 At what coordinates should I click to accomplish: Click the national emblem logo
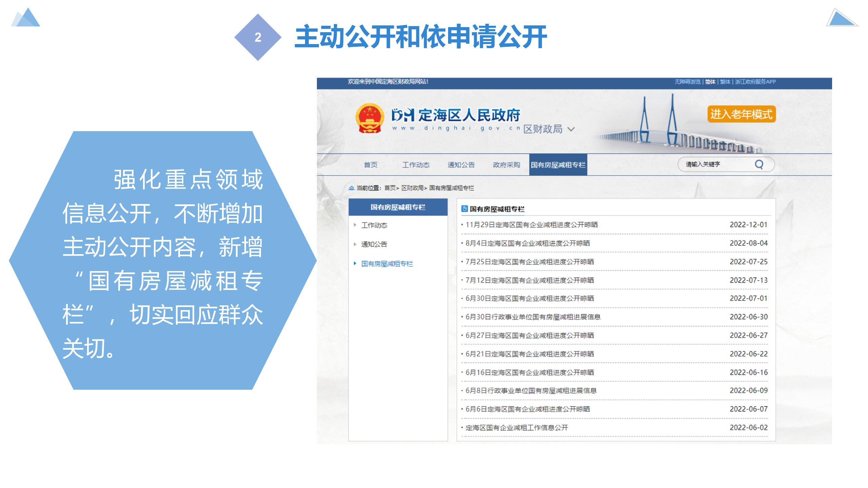(x=369, y=118)
